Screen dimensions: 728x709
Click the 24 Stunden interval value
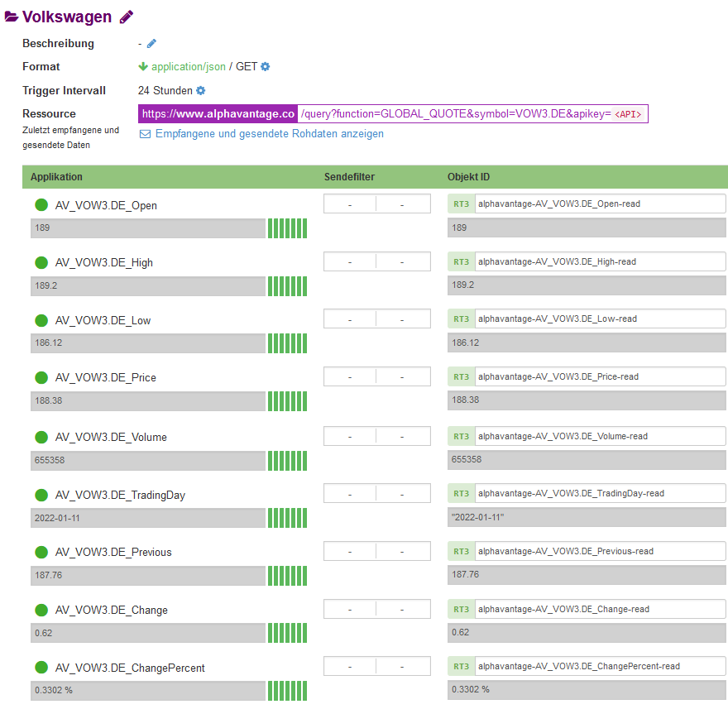[165, 90]
